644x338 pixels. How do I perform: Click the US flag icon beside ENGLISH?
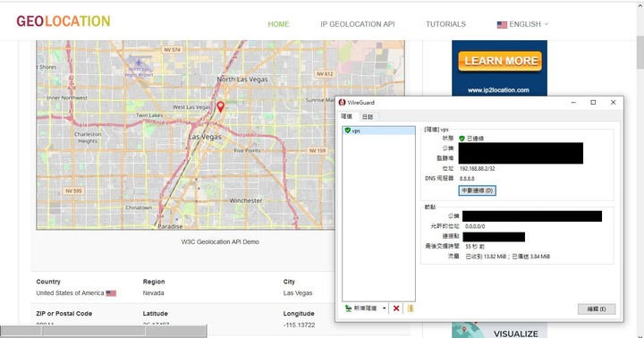502,25
